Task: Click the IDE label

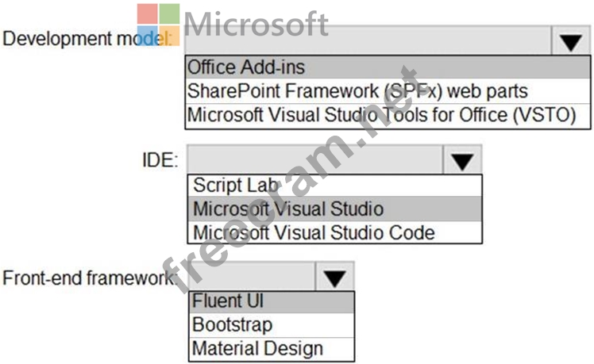Action: click(x=160, y=159)
